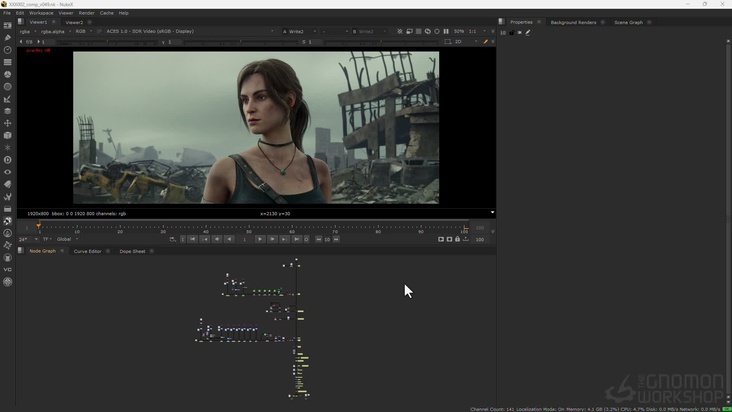The height and width of the screenshot is (412, 732).
Task: Switch to the Curve Editor tab
Action: (x=88, y=251)
